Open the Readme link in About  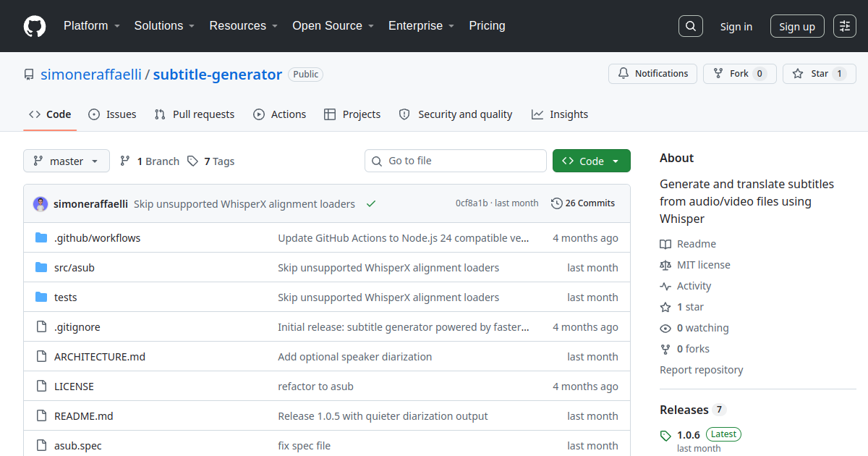(688, 244)
